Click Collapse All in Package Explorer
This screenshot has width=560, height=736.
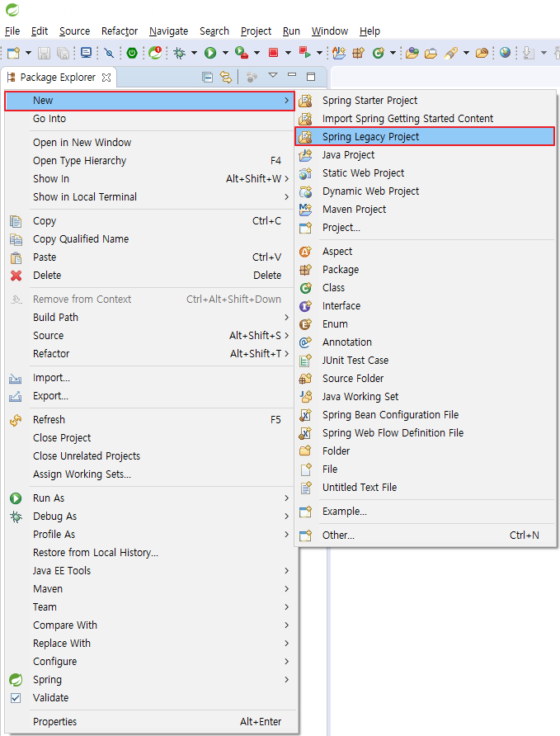207,77
